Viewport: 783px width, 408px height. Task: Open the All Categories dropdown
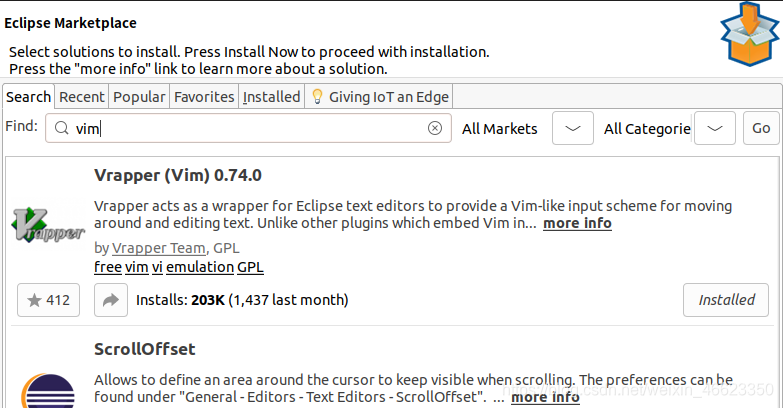715,128
